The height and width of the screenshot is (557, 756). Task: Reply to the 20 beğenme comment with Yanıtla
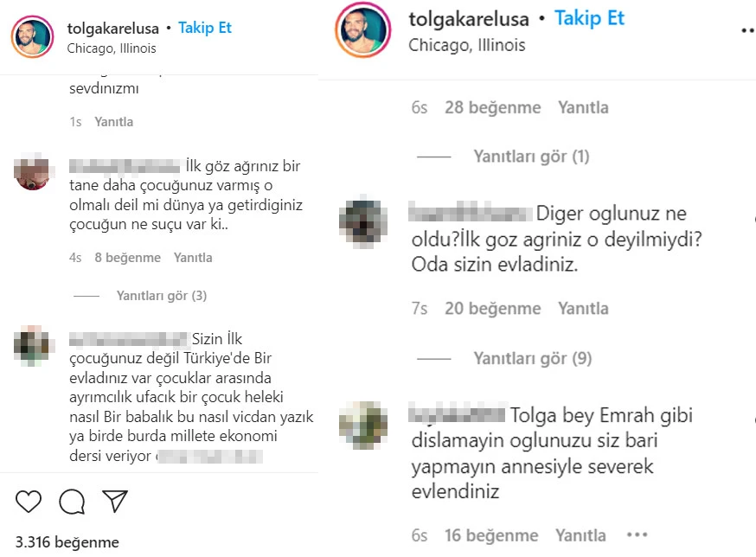[x=583, y=308]
